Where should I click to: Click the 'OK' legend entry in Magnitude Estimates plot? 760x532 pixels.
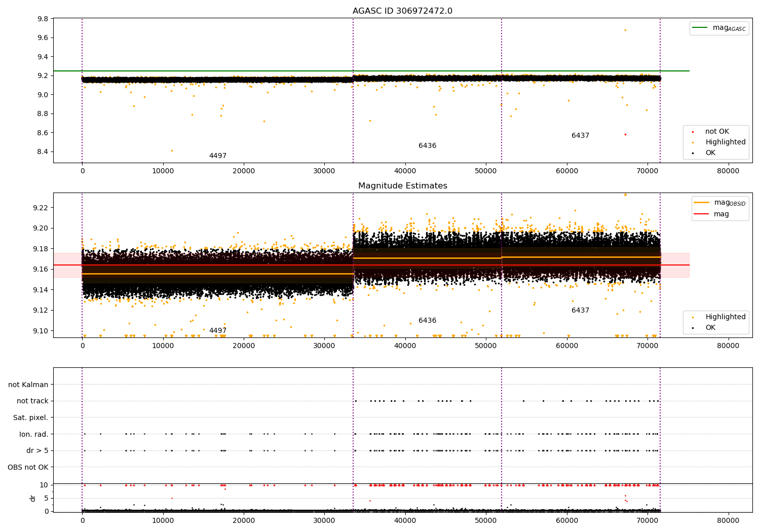[x=710, y=328]
